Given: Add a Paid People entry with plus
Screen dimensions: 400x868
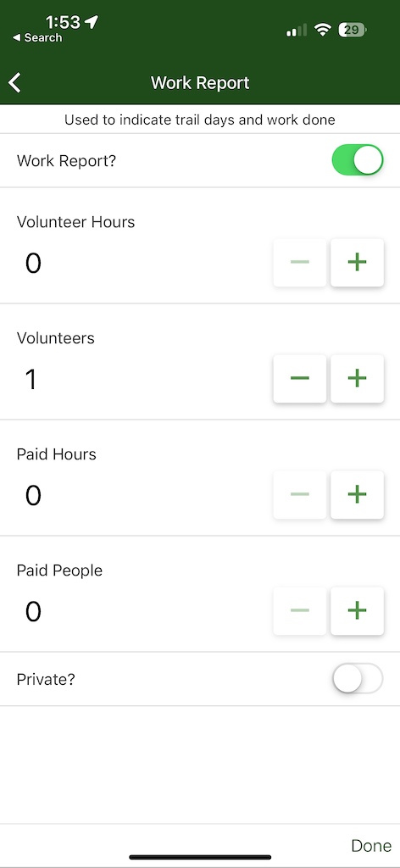Looking at the screenshot, I should click(x=357, y=611).
